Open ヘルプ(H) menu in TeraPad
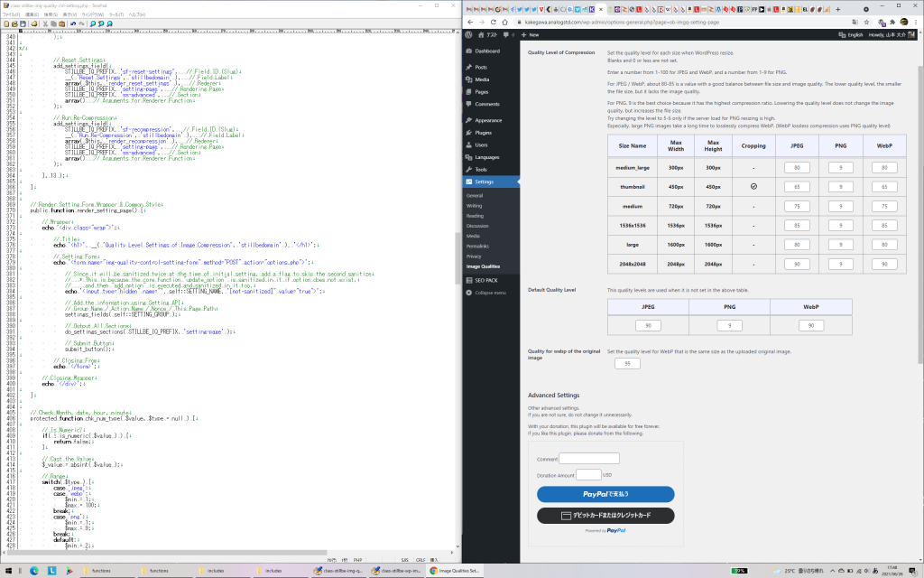 137,14
